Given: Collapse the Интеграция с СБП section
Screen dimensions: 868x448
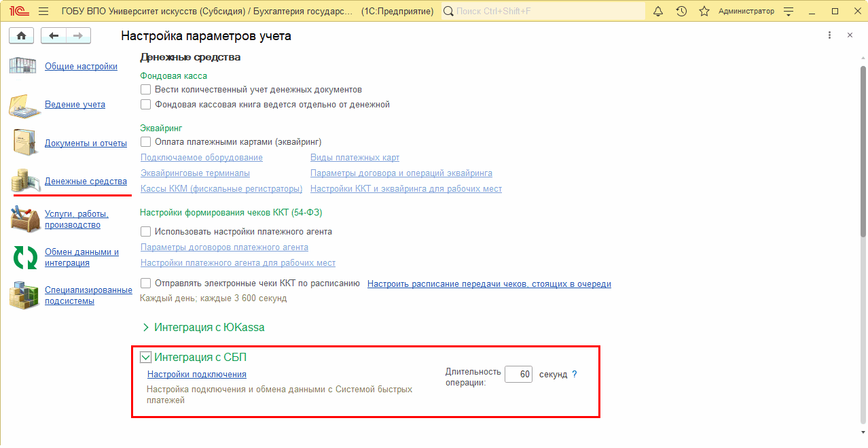Looking at the screenshot, I should [145, 357].
